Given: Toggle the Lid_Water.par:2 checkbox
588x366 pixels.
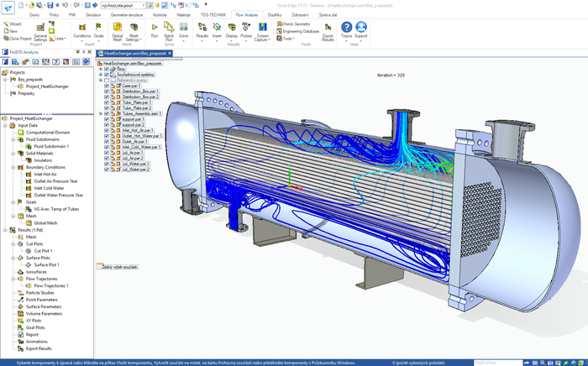Looking at the screenshot, I should point(107,170).
